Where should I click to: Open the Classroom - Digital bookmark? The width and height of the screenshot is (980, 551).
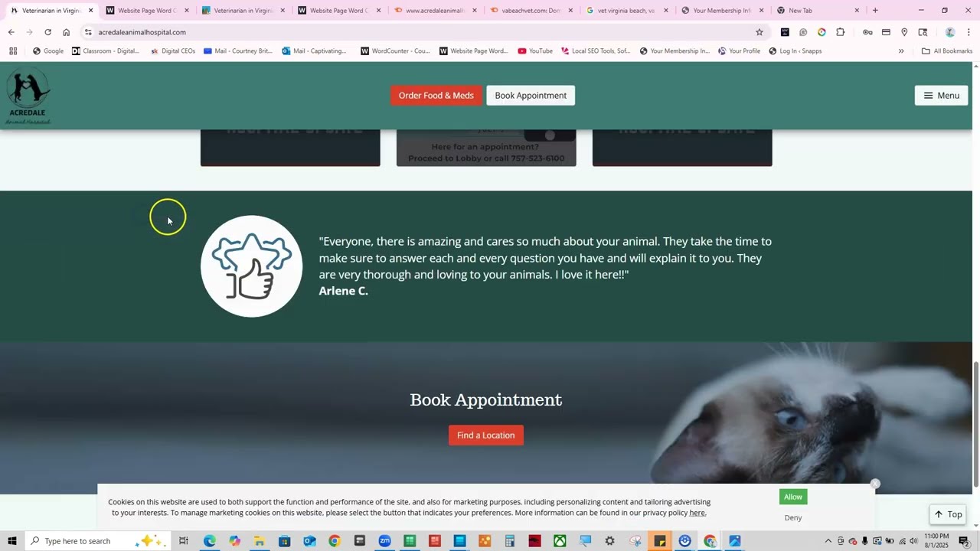click(106, 51)
